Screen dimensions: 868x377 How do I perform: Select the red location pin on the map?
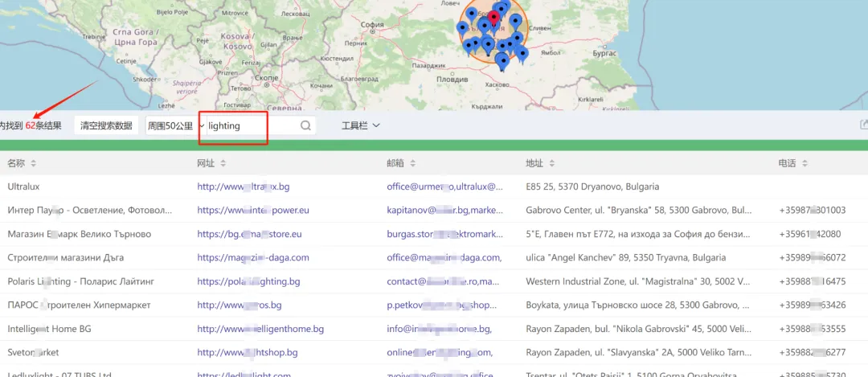click(x=493, y=18)
